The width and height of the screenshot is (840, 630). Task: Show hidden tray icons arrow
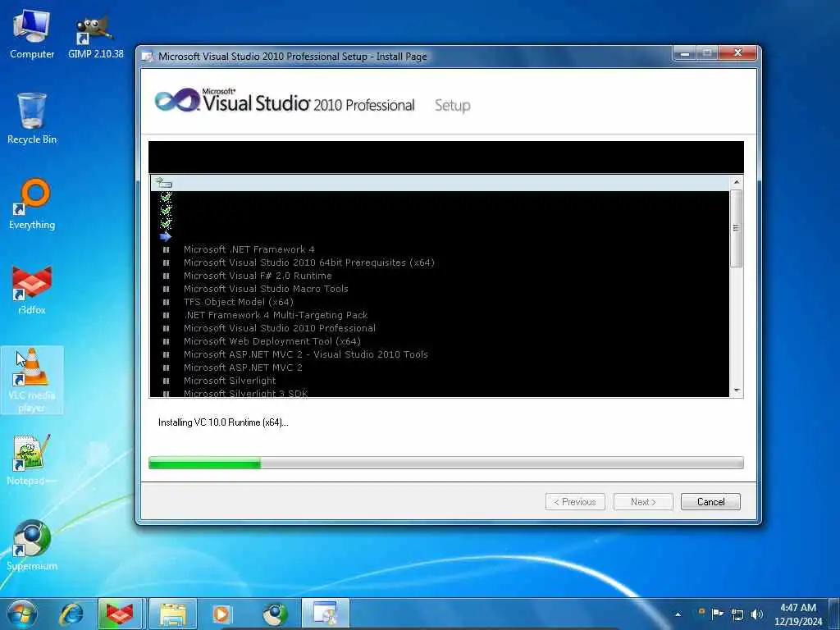pyautogui.click(x=678, y=614)
